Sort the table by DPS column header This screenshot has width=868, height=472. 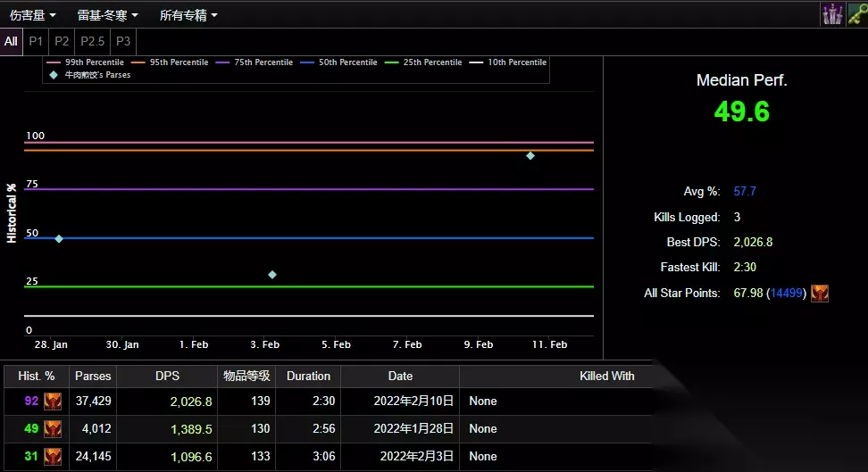167,376
